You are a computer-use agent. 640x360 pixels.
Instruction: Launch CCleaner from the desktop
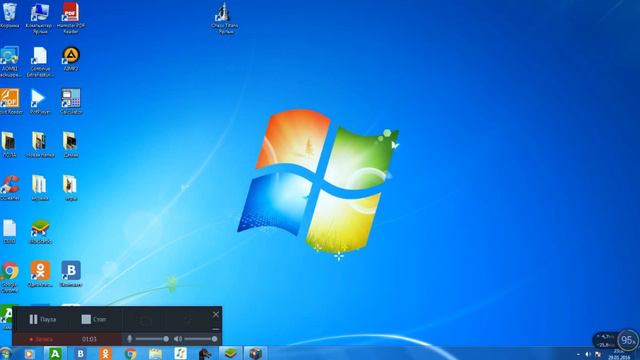point(10,188)
